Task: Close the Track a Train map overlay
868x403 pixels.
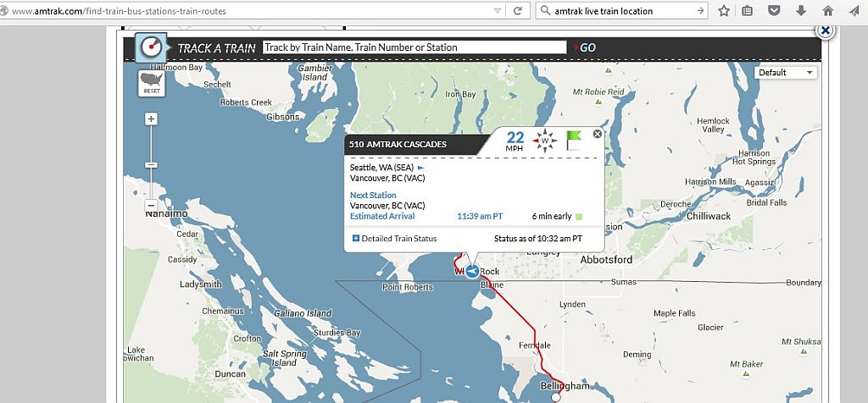Action: 824,30
